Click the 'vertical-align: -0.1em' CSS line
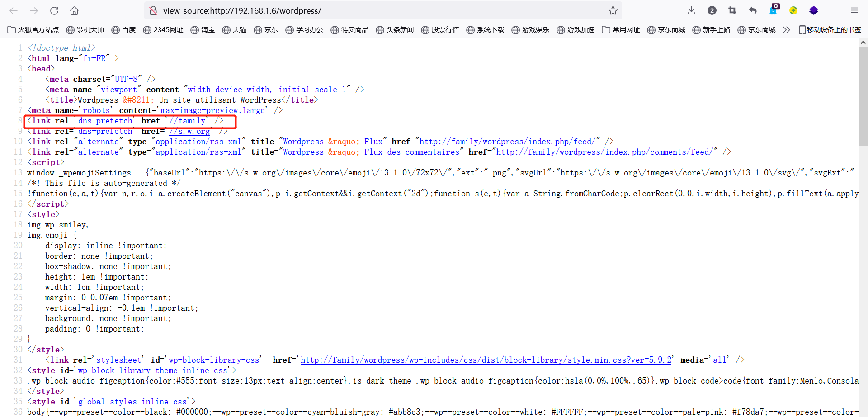 (x=122, y=308)
